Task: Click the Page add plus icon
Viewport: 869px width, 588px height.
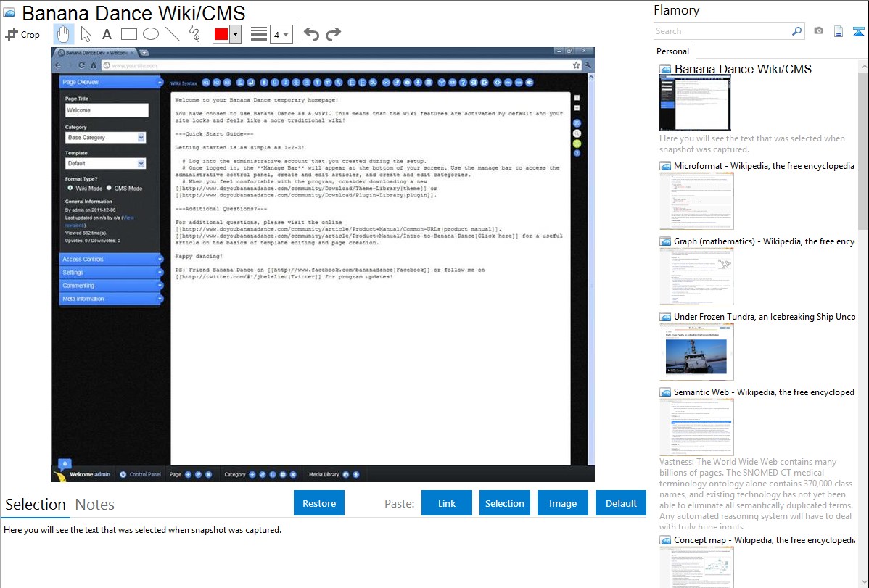Action: pyautogui.click(x=189, y=474)
